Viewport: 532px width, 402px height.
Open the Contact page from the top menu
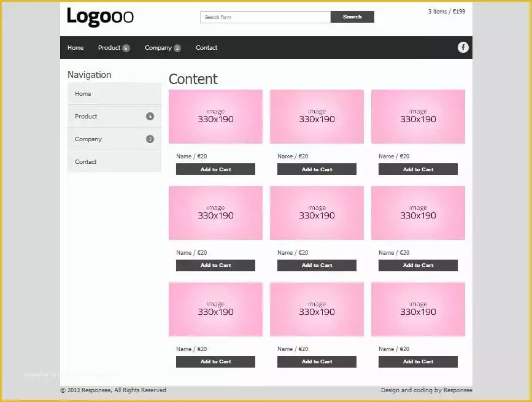pos(206,47)
